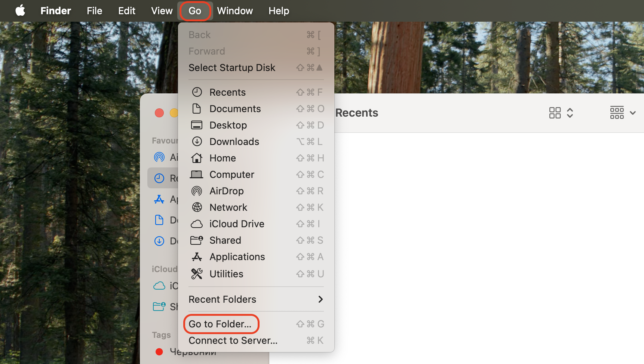Open iCloud Drive via its cloud icon
The height and width of the screenshot is (364, 644).
coord(197,223)
